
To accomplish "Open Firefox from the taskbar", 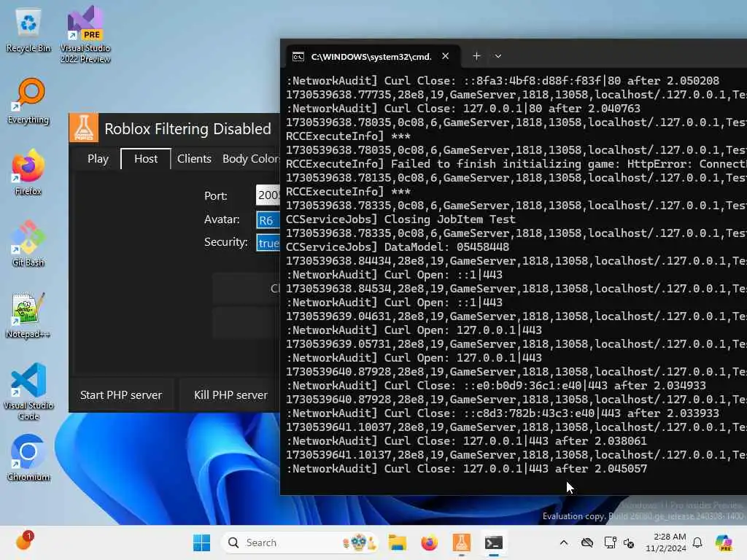I will point(429,542).
